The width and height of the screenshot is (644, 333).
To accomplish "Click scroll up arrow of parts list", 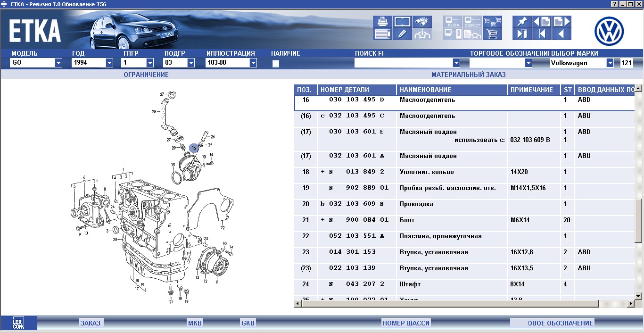I will tap(638, 88).
